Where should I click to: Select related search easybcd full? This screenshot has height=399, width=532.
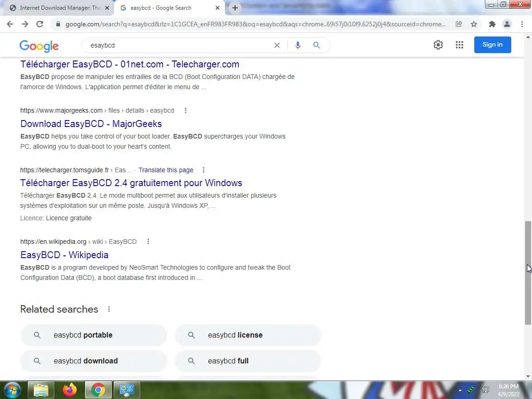pyautogui.click(x=248, y=361)
